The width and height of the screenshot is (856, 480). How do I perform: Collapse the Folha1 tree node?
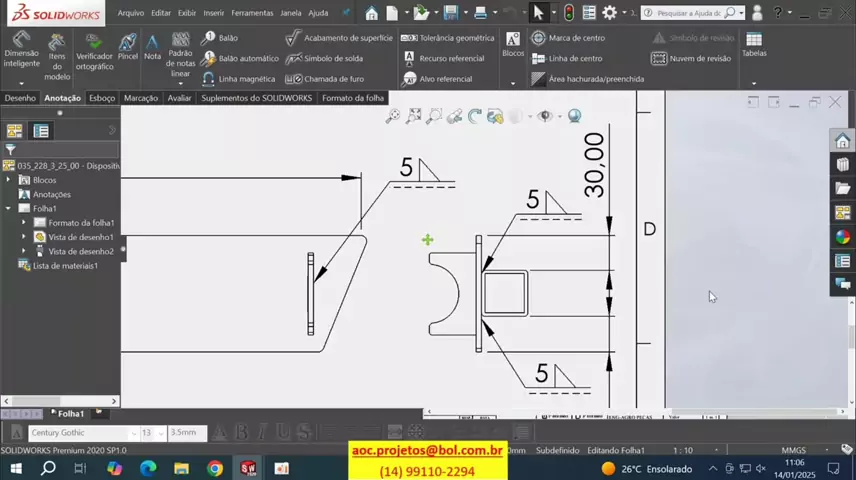[x=9, y=209]
